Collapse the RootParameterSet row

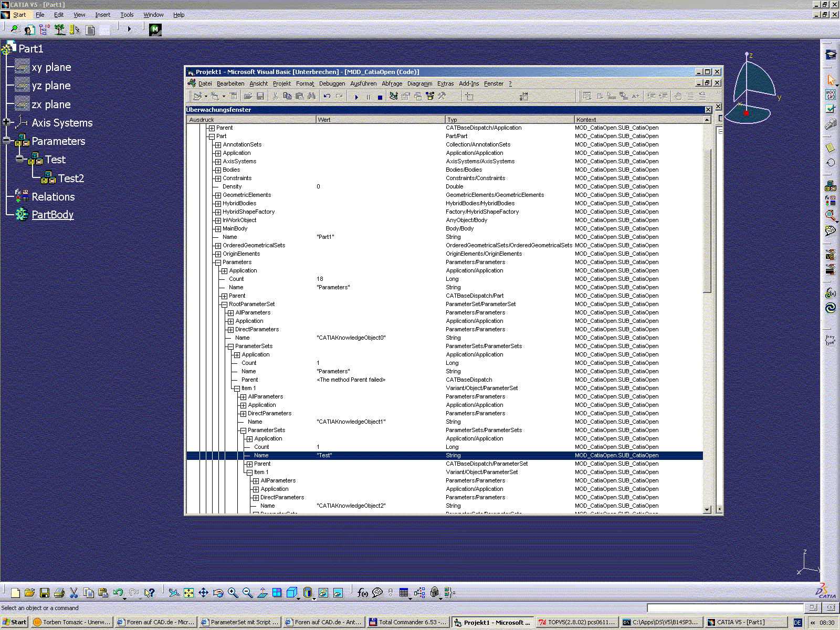224,304
